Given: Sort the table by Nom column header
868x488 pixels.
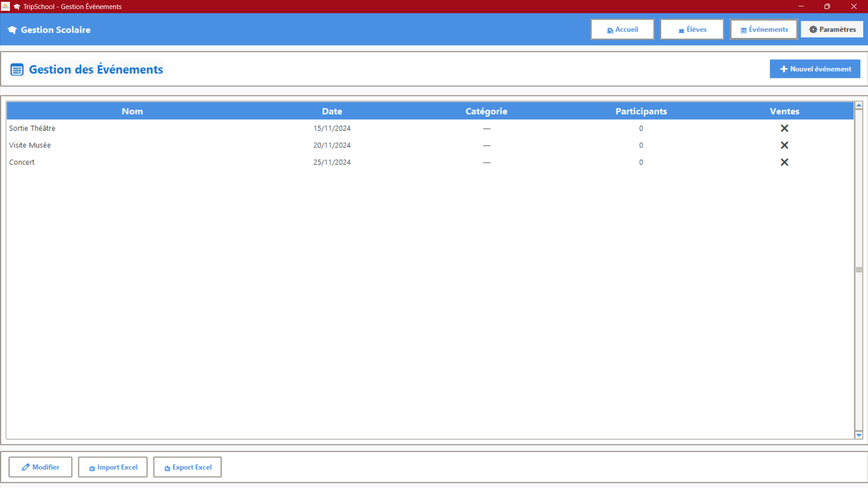Looking at the screenshot, I should [x=132, y=111].
